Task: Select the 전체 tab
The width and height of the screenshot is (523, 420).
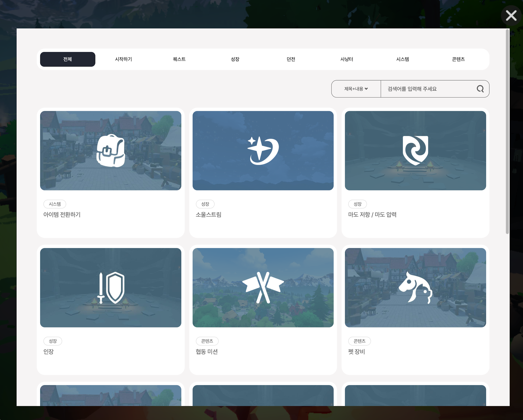Action: point(67,59)
